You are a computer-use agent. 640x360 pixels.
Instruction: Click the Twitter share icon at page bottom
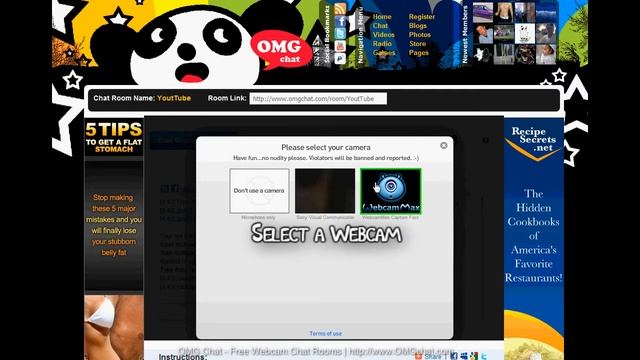(x=484, y=356)
